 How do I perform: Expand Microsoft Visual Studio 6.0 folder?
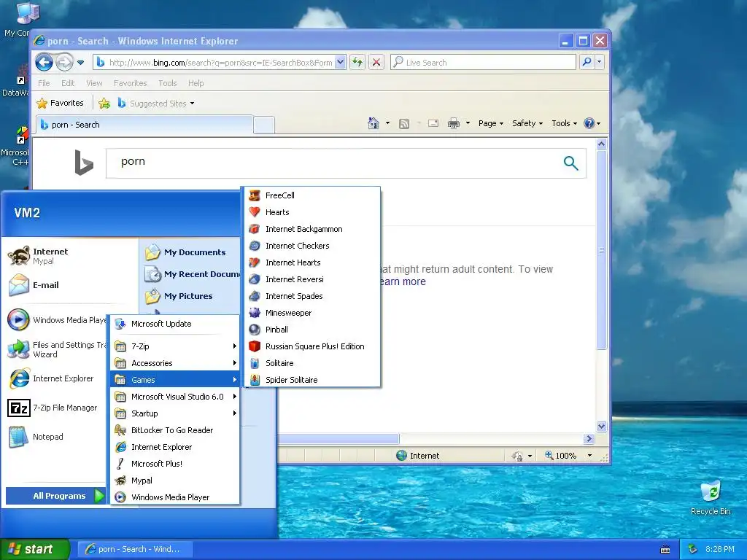click(x=175, y=397)
